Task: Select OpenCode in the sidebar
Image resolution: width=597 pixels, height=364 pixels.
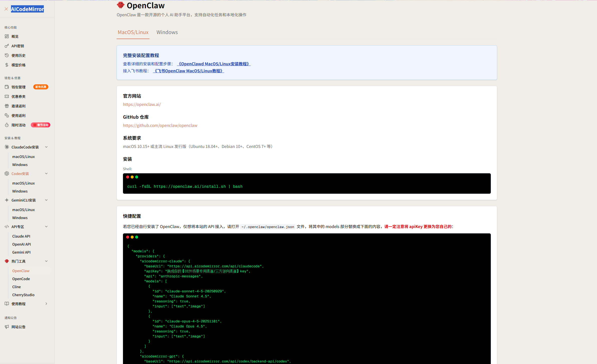Action: click(x=21, y=279)
